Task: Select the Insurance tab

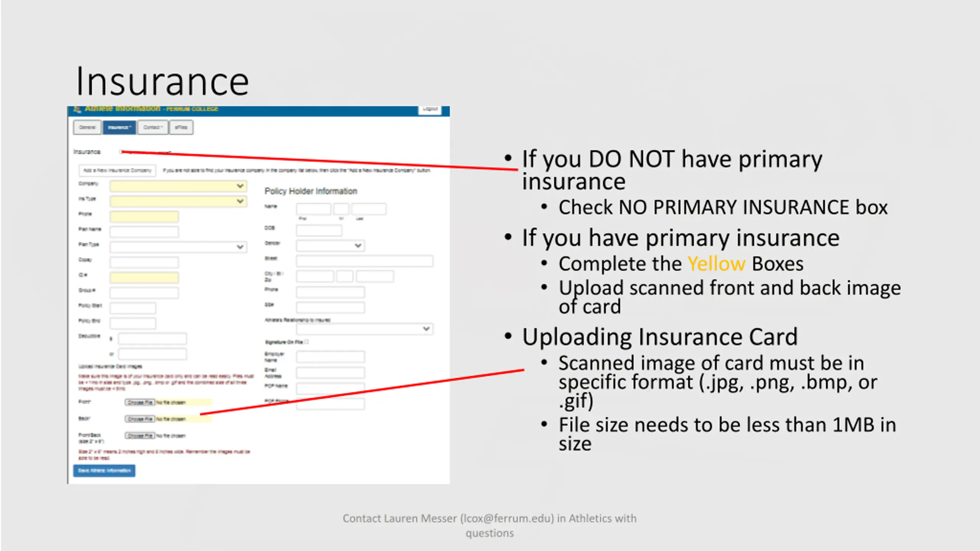Action: coord(119,127)
